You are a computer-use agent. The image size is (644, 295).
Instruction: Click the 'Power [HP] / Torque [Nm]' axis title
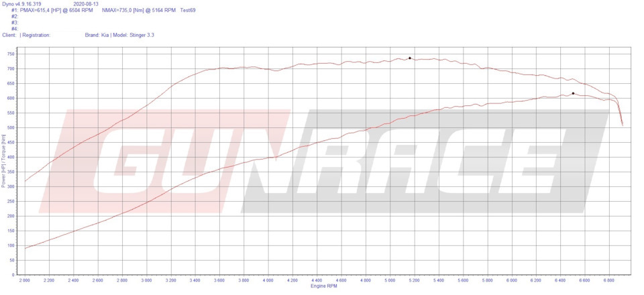click(4, 162)
